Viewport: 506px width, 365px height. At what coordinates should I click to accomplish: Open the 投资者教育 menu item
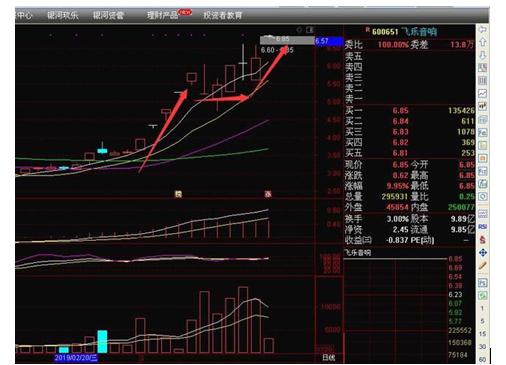(x=223, y=15)
